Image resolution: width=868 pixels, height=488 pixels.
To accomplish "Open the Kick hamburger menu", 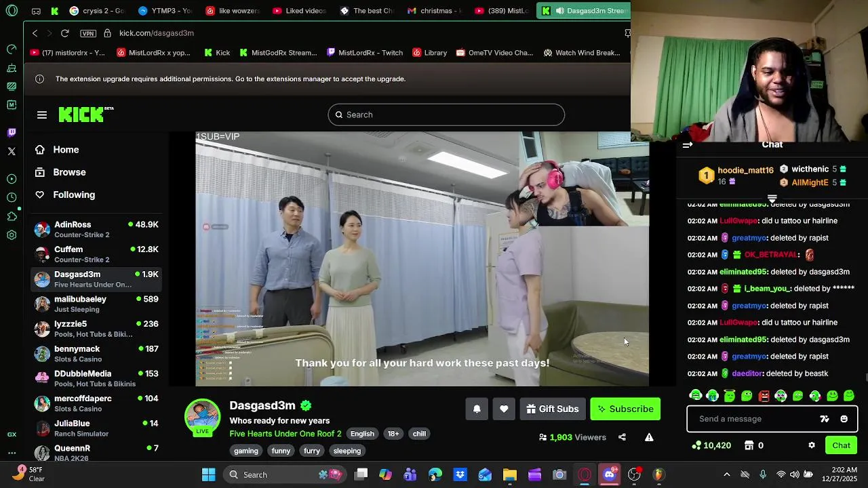I will [x=42, y=115].
